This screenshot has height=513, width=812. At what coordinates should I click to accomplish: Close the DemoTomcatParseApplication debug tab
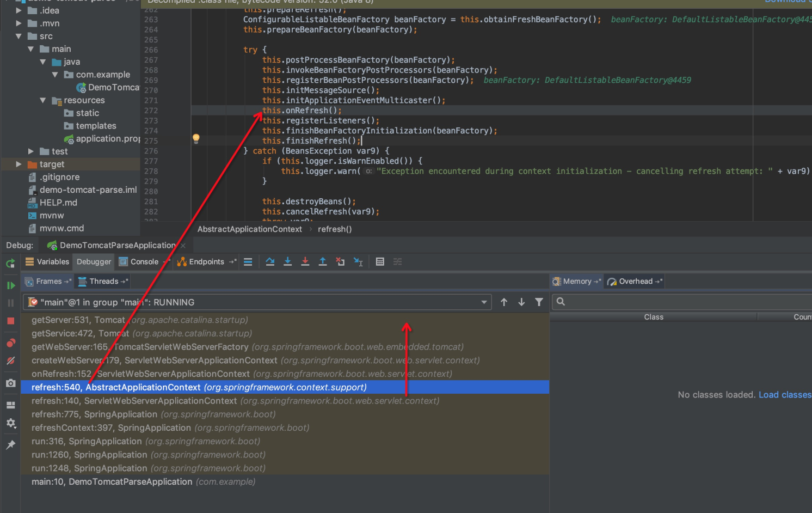pos(183,246)
